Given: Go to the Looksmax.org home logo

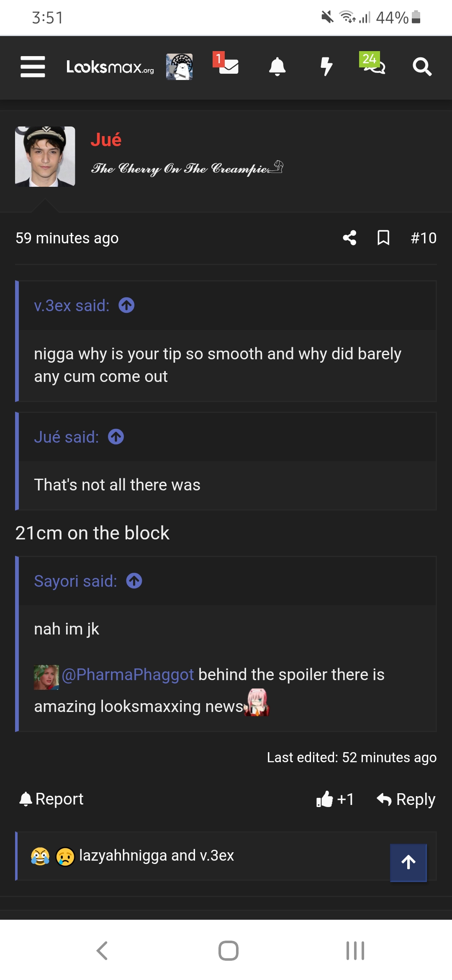Looking at the screenshot, I should [x=110, y=67].
